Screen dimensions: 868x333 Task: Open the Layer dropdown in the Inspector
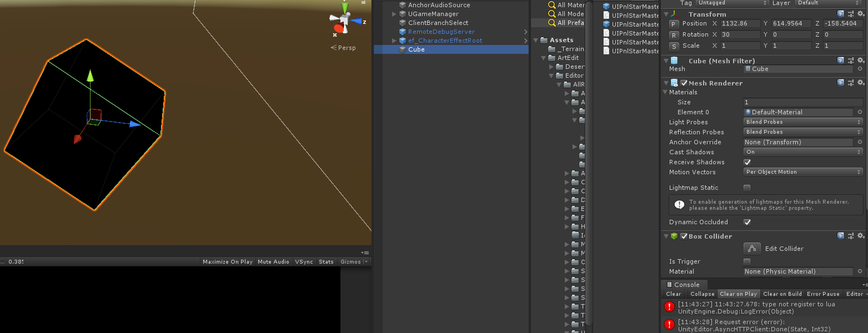(x=828, y=3)
